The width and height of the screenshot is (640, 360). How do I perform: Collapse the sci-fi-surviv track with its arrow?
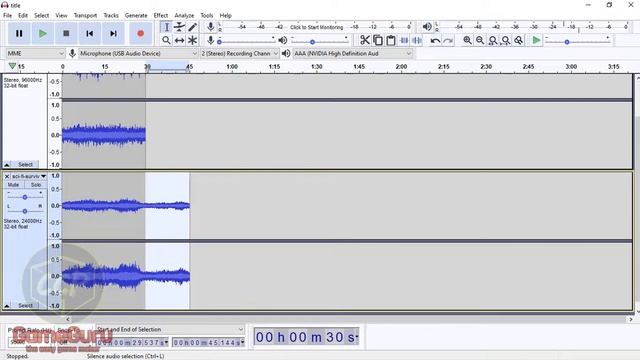point(7,305)
